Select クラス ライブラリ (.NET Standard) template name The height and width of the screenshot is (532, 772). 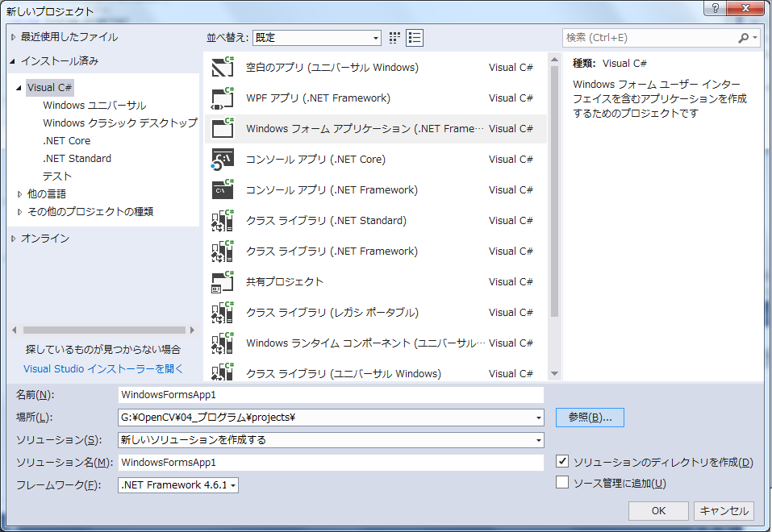click(327, 221)
